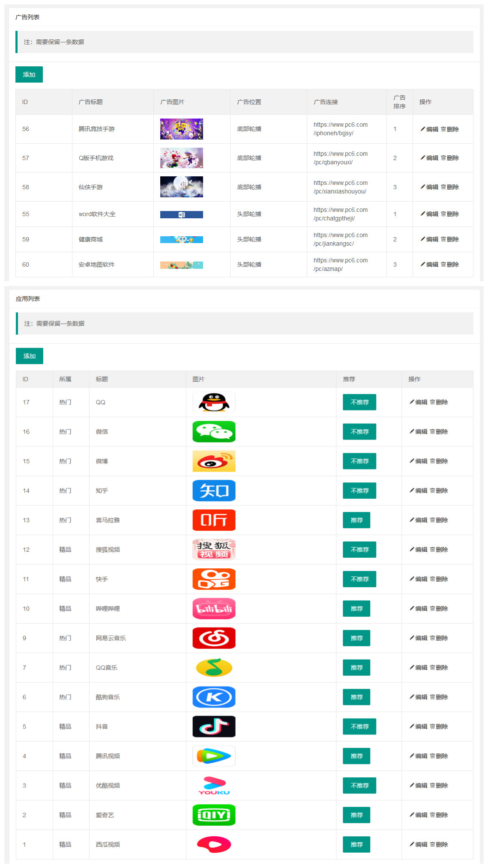Click the 不推荐 button for 抖音
The height and width of the screenshot is (868, 488).
[359, 727]
